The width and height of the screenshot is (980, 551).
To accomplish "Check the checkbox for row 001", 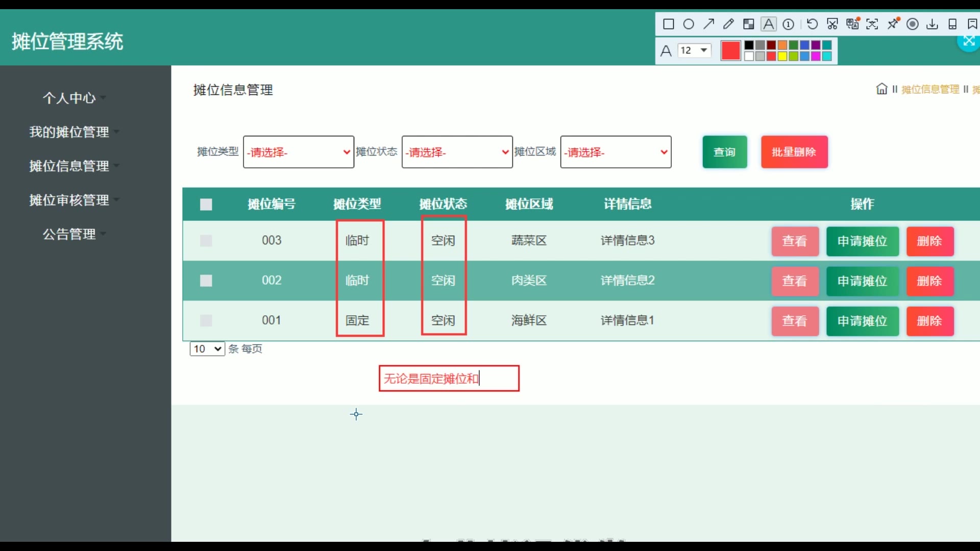I will tap(206, 320).
